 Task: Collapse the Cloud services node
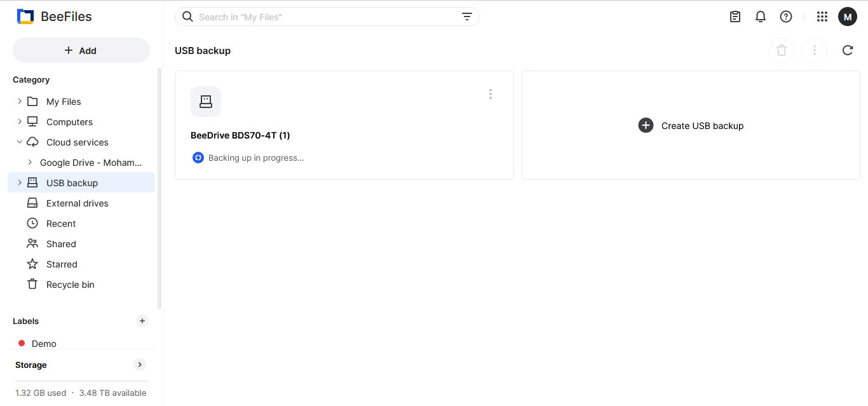click(x=20, y=142)
